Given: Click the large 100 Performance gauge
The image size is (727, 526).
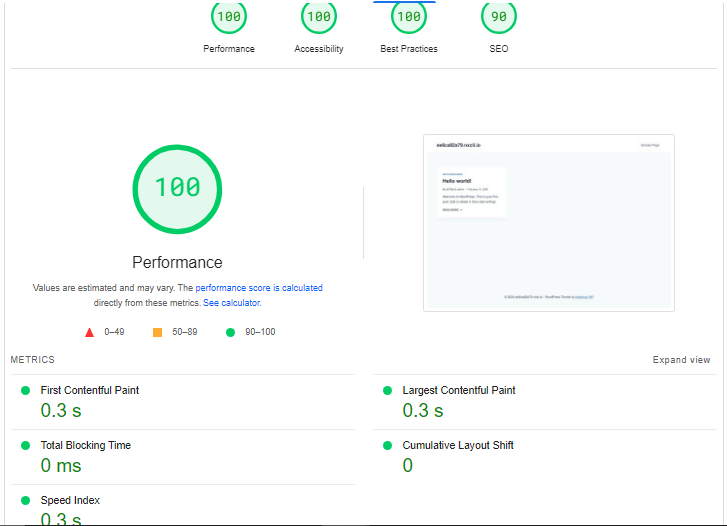Looking at the screenshot, I should [x=177, y=189].
